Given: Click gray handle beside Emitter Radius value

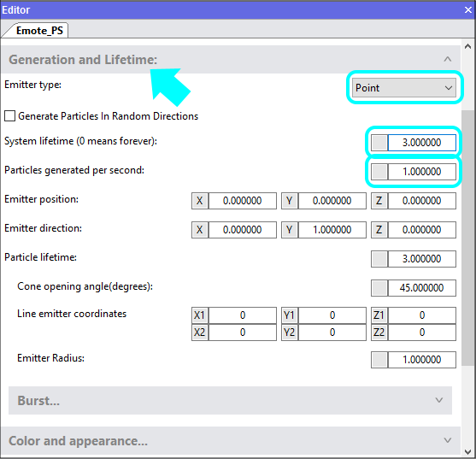Looking at the screenshot, I should tap(379, 360).
